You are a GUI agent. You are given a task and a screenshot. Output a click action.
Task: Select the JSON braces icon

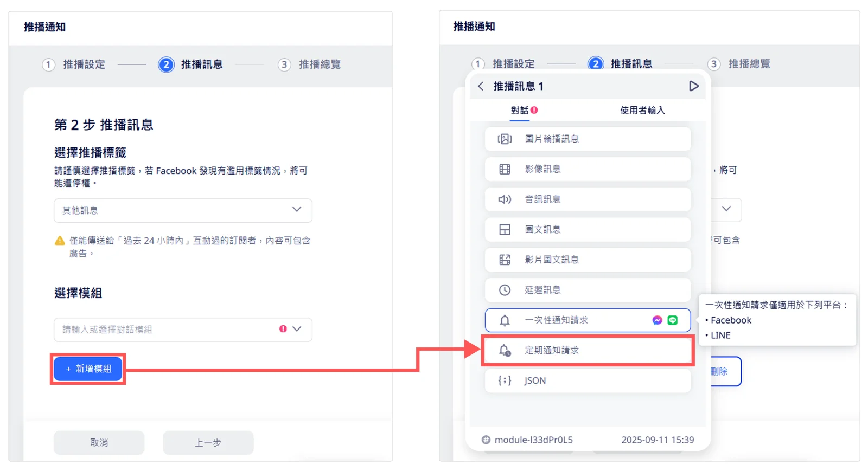coord(505,380)
